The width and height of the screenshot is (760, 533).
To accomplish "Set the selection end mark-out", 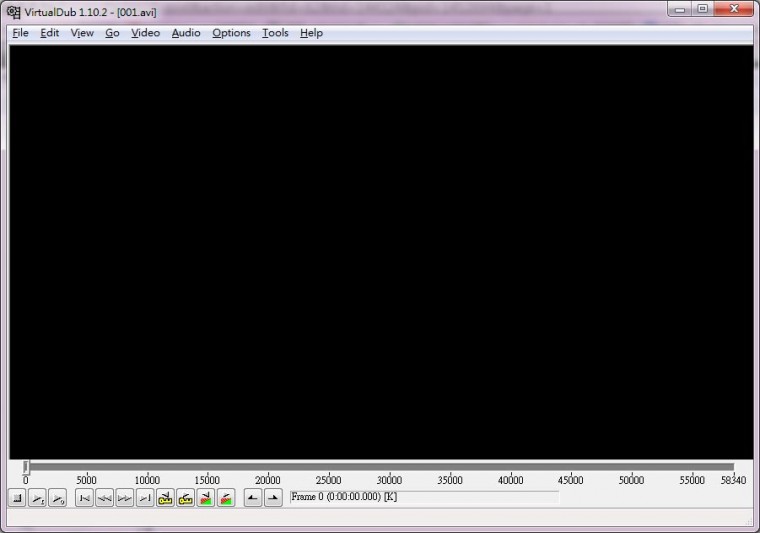I will (273, 498).
